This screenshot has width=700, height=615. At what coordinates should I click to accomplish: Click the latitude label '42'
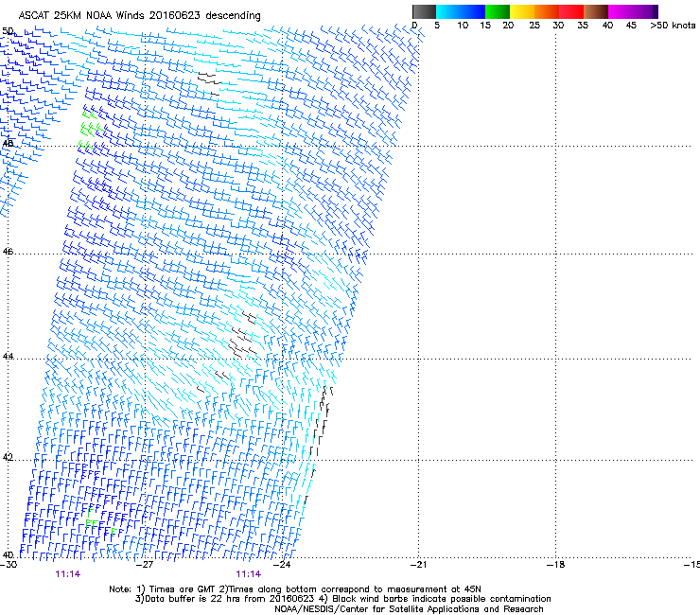(8, 457)
